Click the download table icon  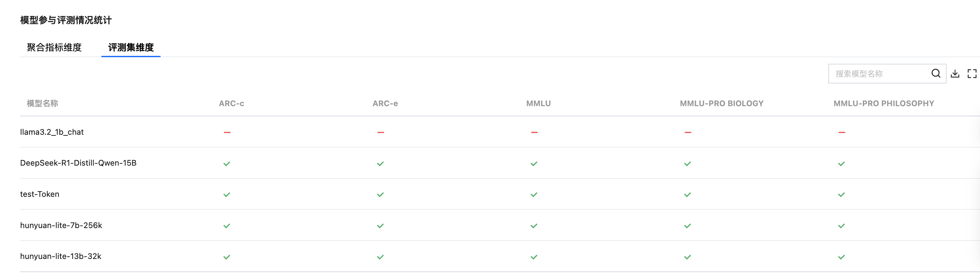coord(955,74)
